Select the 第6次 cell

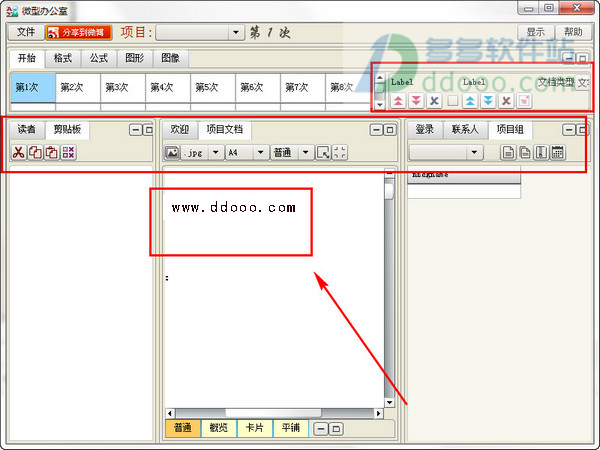pos(258,88)
